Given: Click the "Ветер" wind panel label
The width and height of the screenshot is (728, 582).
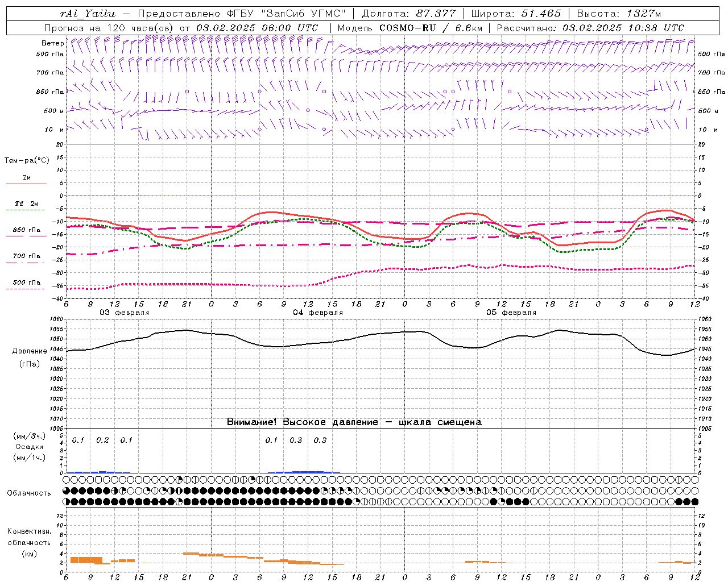Looking at the screenshot, I should pos(52,43).
